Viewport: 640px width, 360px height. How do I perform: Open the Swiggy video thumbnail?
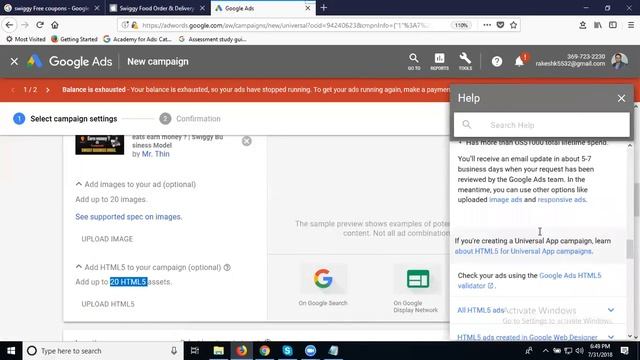[100, 144]
